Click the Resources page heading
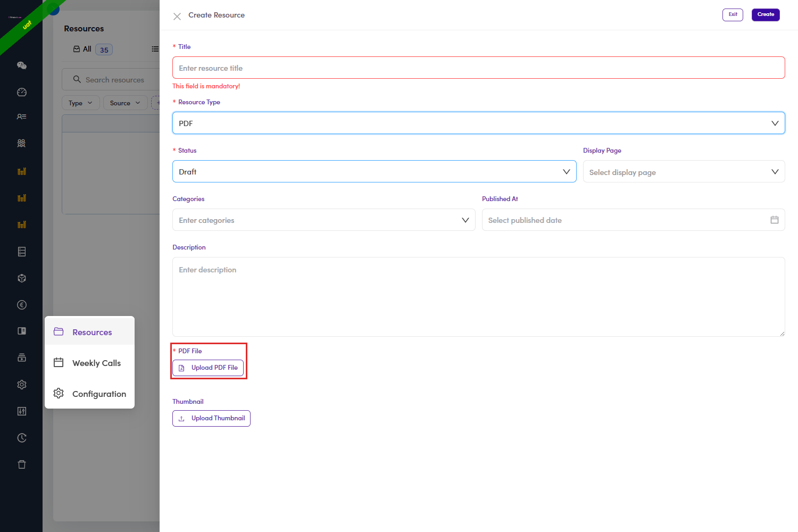The height and width of the screenshot is (532, 798). (x=84, y=28)
